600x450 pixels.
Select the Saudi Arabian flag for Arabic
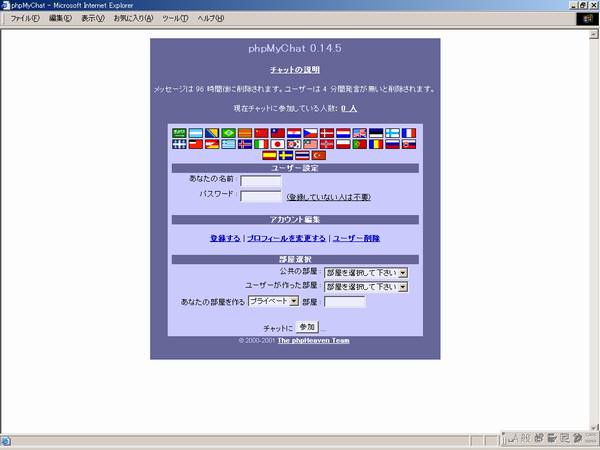click(179, 133)
